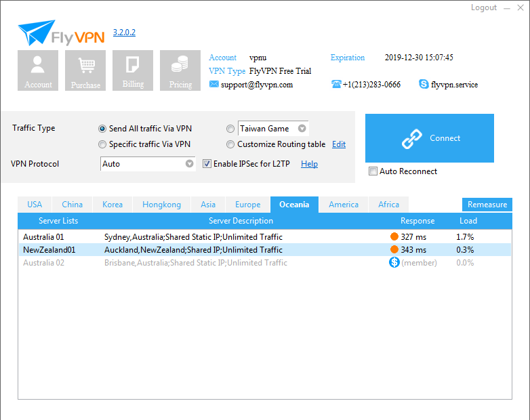Switch to the Korea tab
This screenshot has height=420, width=530.
pos(113,205)
